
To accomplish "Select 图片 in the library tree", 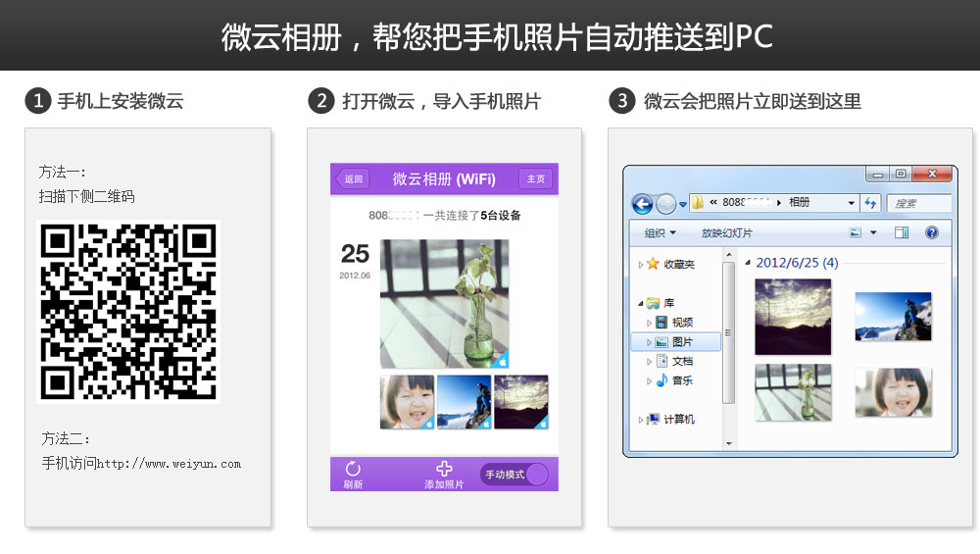I will click(682, 342).
